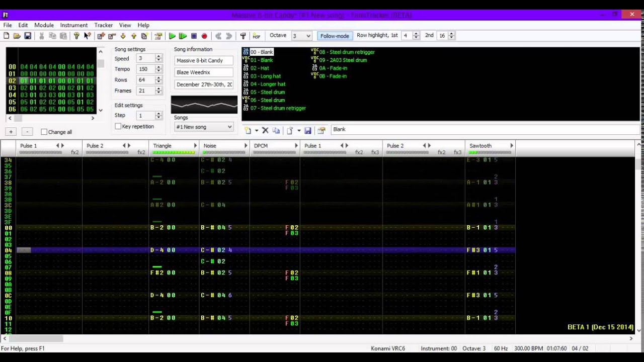Save the instrument to file icon
644x362 pixels.
pyautogui.click(x=307, y=130)
